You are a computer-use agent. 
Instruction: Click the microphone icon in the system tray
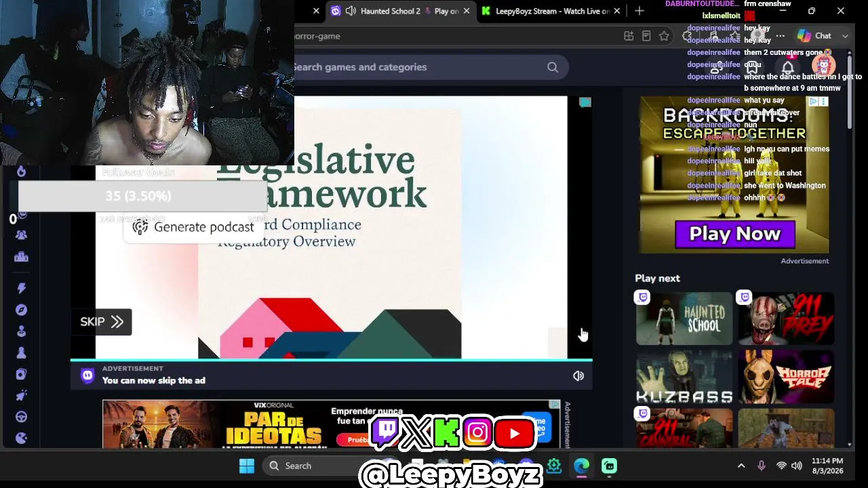[762, 466]
